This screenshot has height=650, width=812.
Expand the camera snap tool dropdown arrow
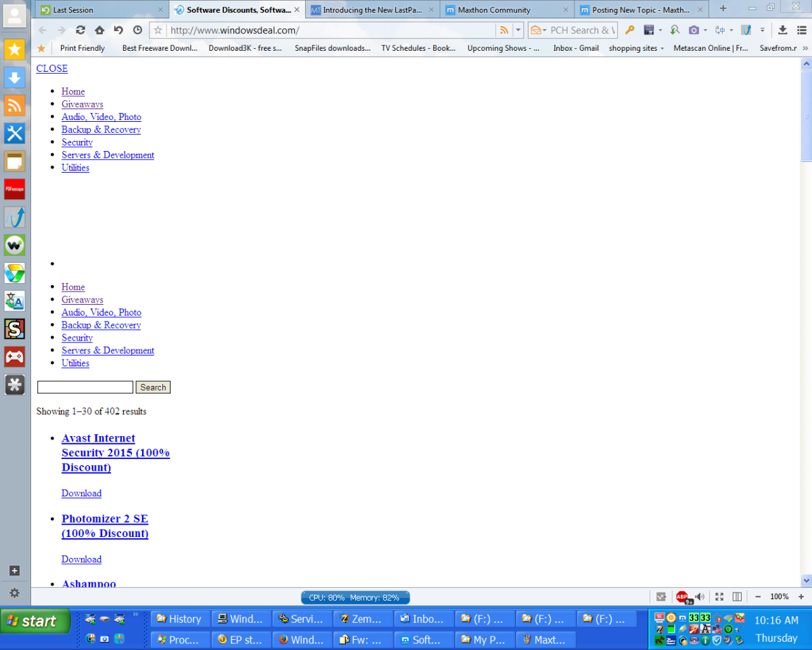click(x=705, y=30)
